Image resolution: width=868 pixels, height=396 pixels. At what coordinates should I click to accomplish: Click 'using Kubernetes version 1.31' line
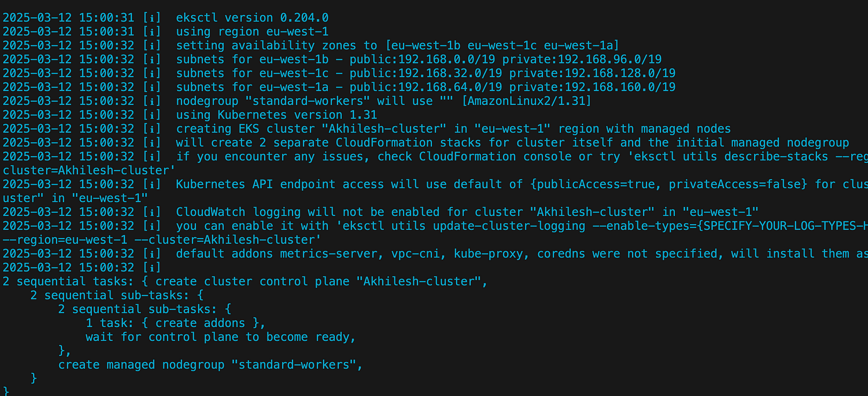coord(276,115)
